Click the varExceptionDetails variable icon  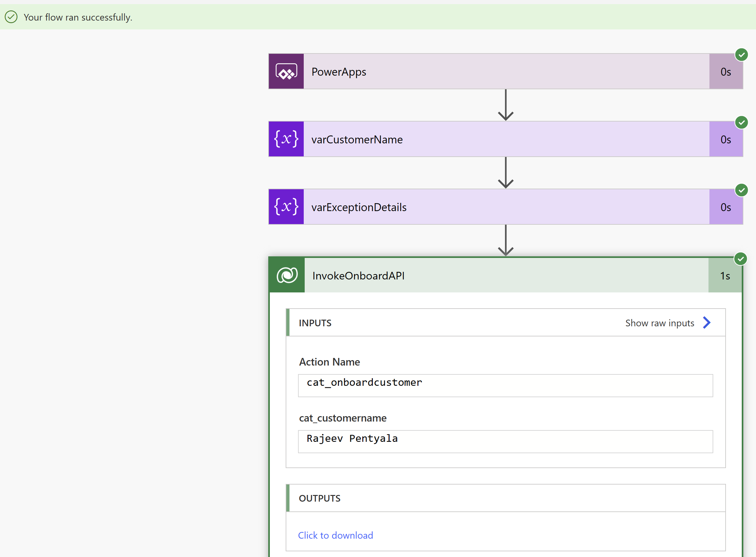286,207
